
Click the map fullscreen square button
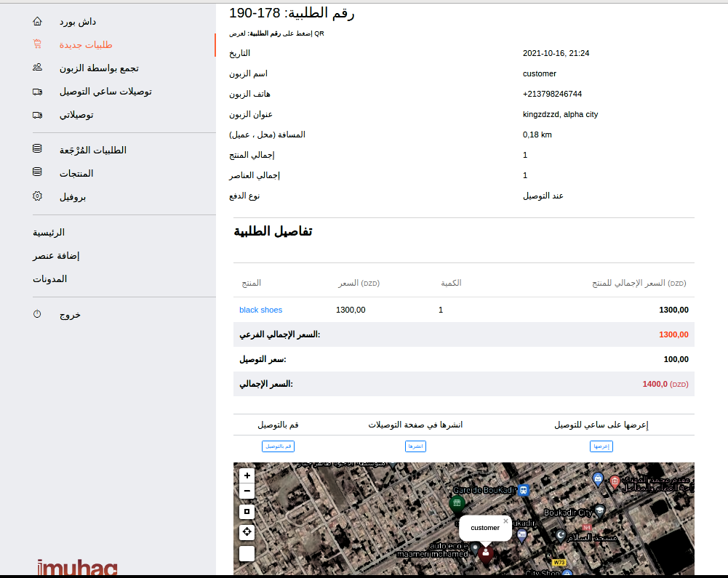[x=247, y=512]
